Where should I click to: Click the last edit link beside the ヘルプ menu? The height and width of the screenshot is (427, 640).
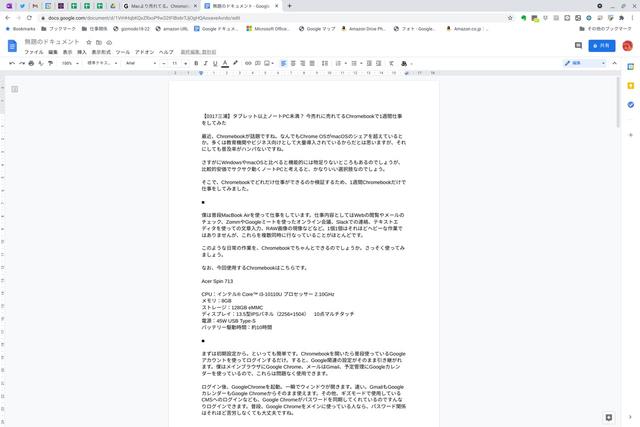pos(198,52)
